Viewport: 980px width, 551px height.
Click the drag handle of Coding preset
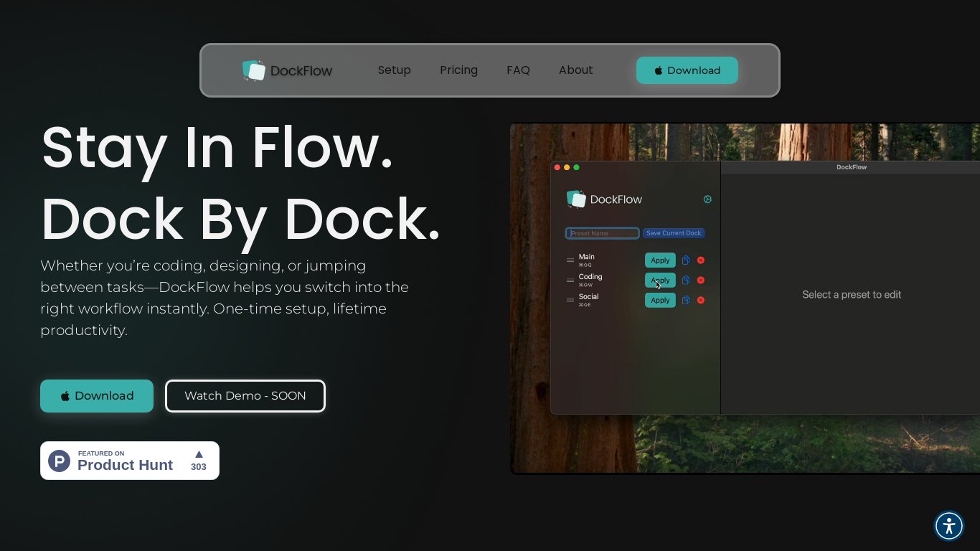(x=570, y=281)
